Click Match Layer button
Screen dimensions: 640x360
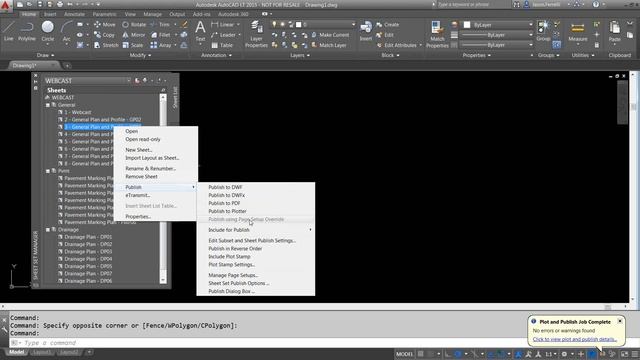pyautogui.click(x=329, y=45)
